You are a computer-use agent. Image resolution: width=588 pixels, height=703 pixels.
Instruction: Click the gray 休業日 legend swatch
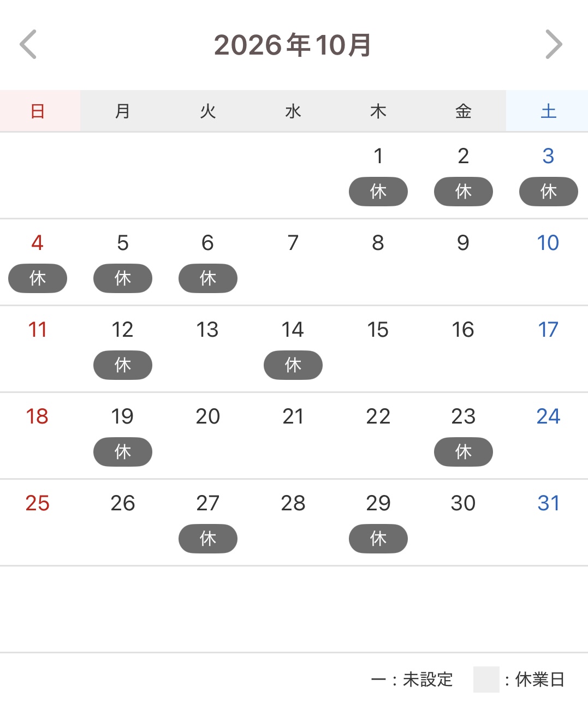coord(486,680)
